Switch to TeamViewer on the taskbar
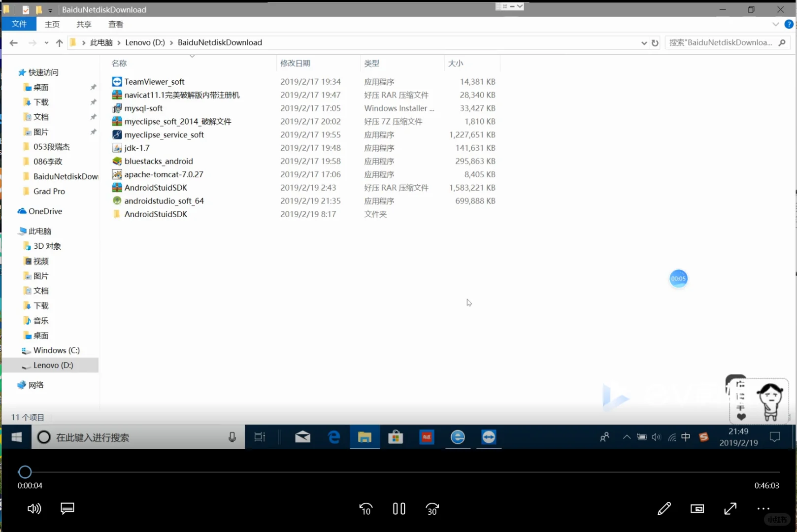Screen dimensions: 797x532 [x=489, y=437]
